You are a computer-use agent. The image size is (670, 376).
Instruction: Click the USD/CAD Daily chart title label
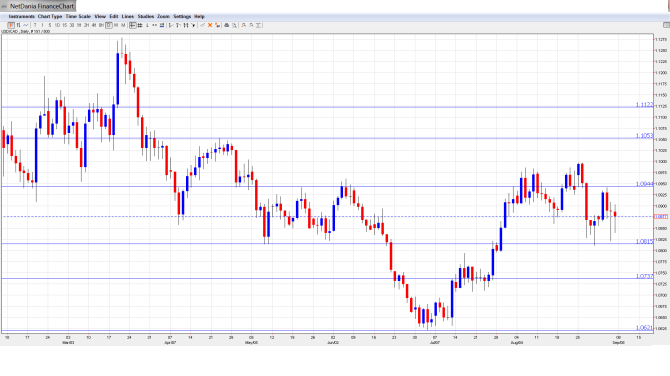(x=26, y=32)
